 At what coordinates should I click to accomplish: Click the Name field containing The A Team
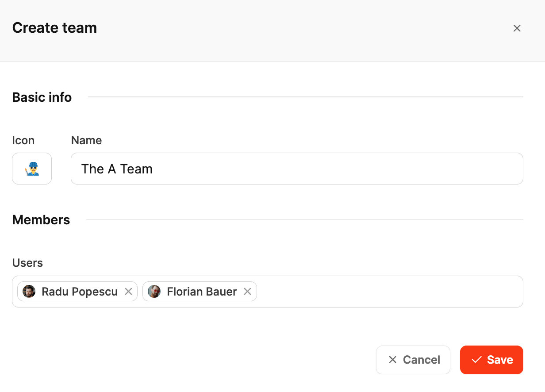(x=296, y=169)
